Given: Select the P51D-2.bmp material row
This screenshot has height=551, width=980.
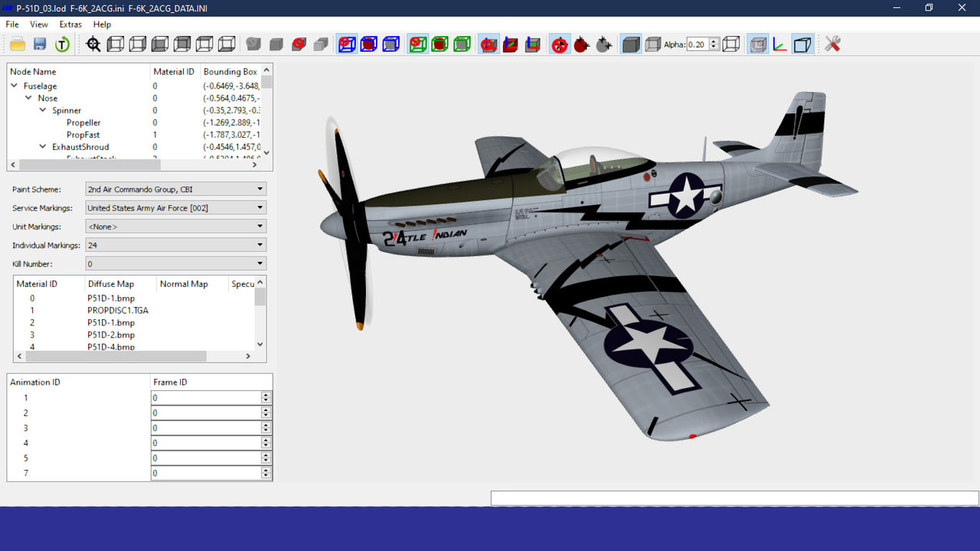Looking at the screenshot, I should [111, 335].
